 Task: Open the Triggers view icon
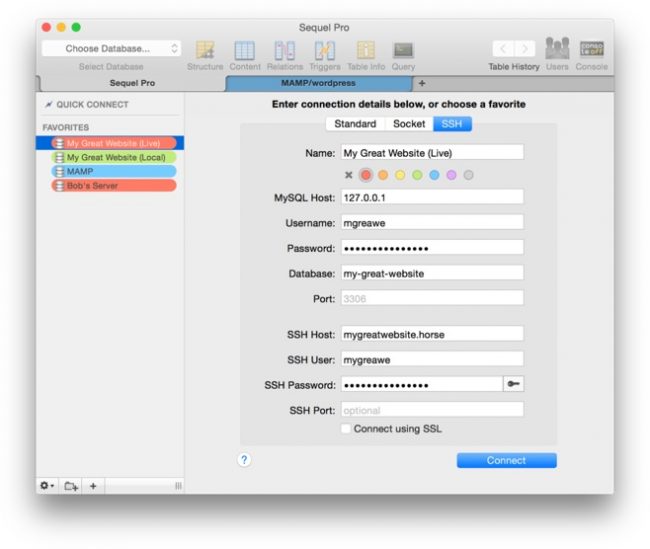[x=325, y=51]
